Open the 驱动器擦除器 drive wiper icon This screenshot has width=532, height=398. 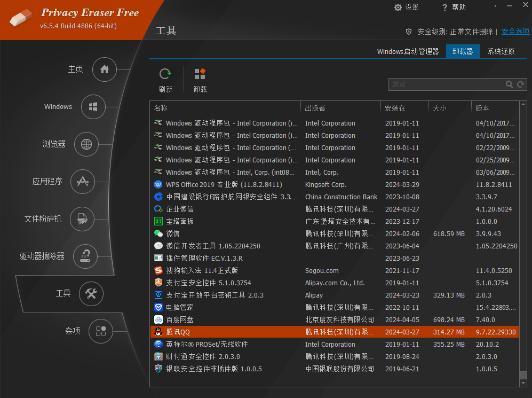pos(85,256)
